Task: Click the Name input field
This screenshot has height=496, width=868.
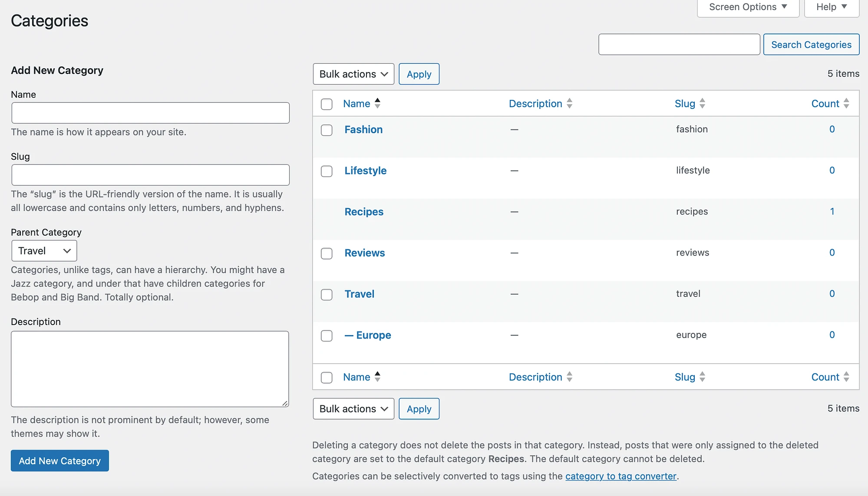Action: pos(150,113)
